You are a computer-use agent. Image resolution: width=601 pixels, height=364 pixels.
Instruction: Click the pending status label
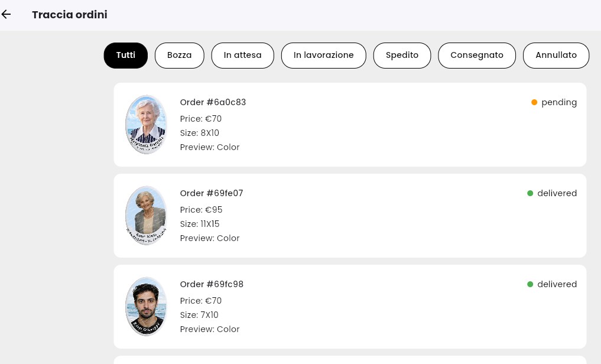[x=559, y=103]
